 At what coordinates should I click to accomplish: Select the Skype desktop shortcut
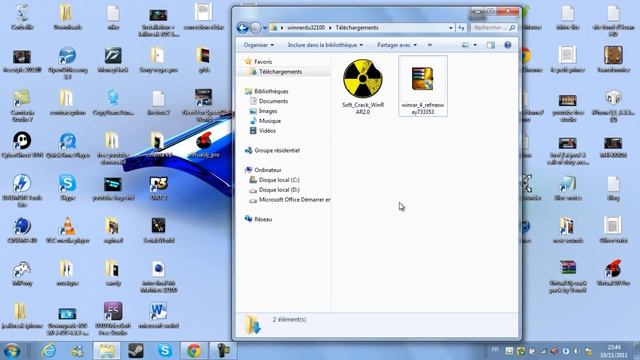point(68,187)
